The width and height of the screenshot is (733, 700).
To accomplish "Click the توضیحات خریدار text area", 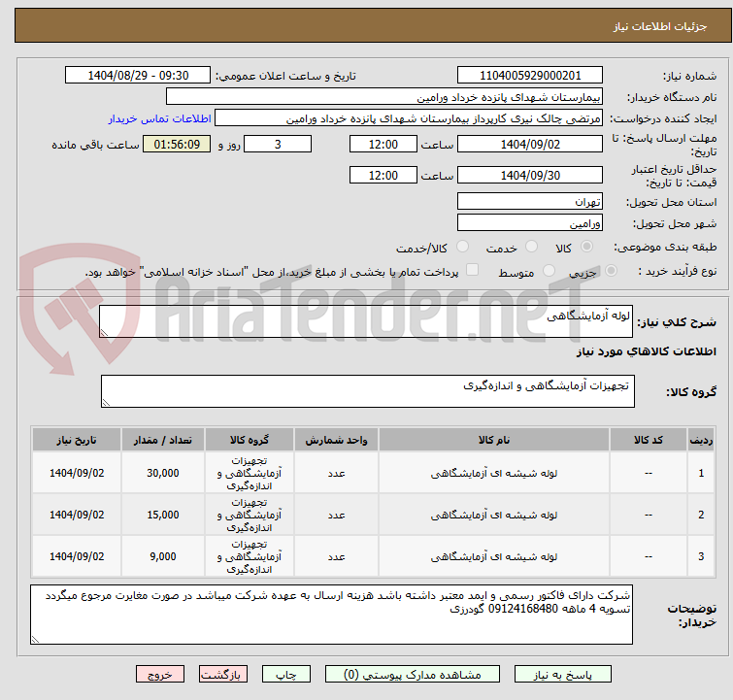I will pos(331,615).
